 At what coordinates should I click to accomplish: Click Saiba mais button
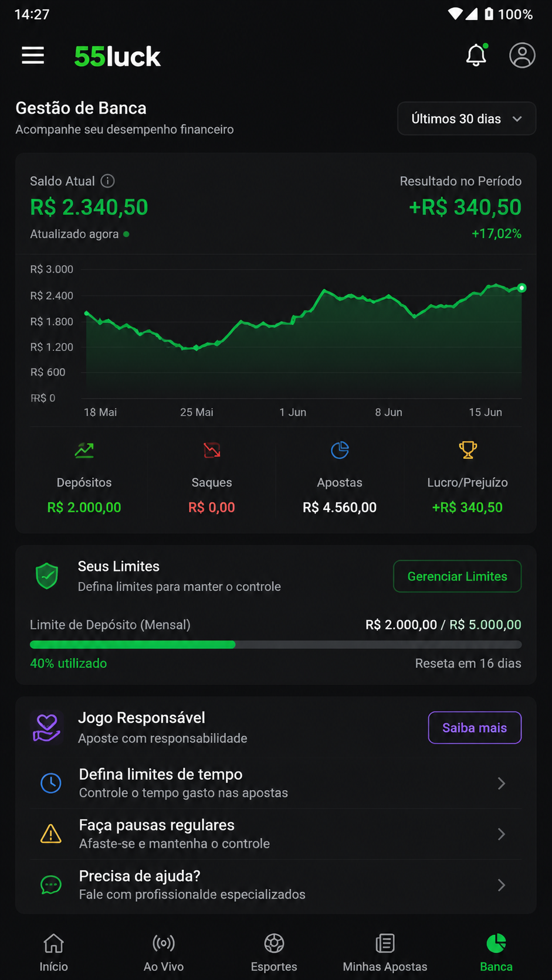click(x=475, y=727)
